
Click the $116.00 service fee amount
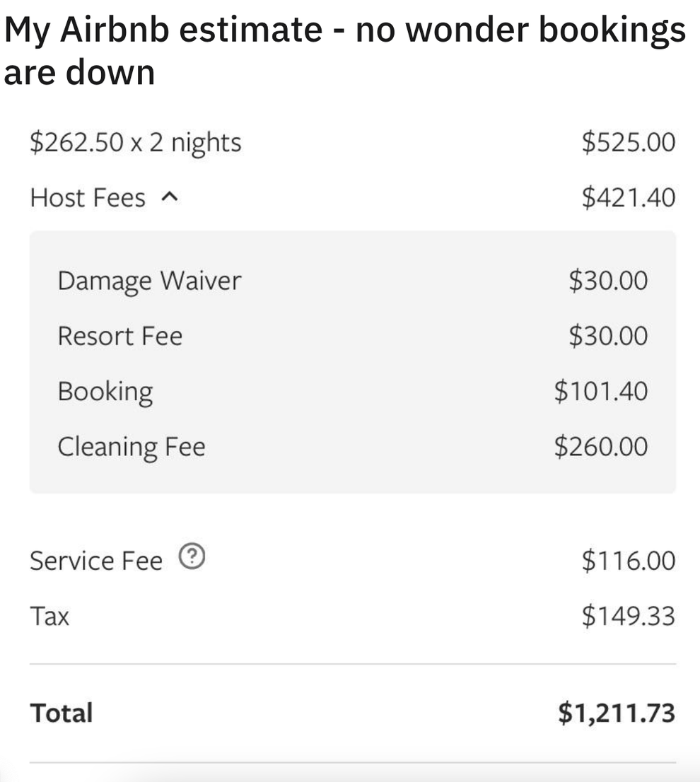[x=628, y=560]
